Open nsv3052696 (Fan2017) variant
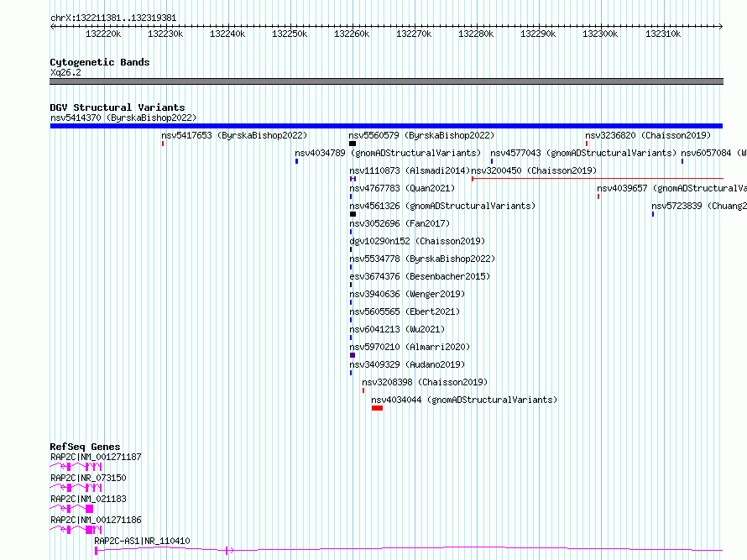 point(400,223)
